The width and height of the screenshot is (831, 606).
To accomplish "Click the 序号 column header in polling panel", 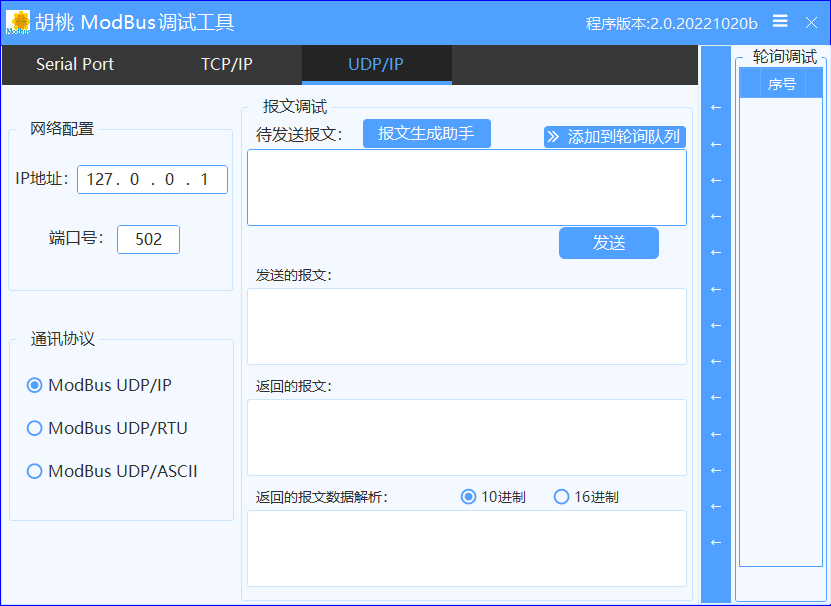I will coord(783,83).
